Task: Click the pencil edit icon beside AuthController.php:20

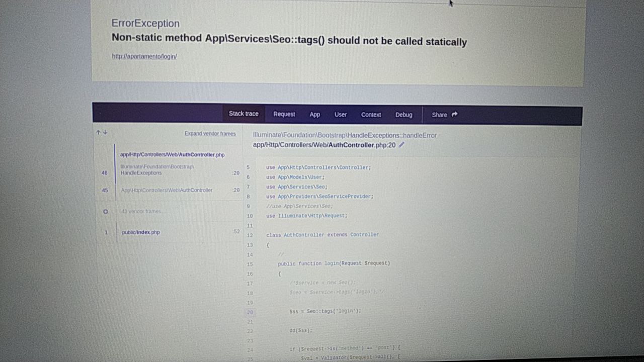Action: 401,145
